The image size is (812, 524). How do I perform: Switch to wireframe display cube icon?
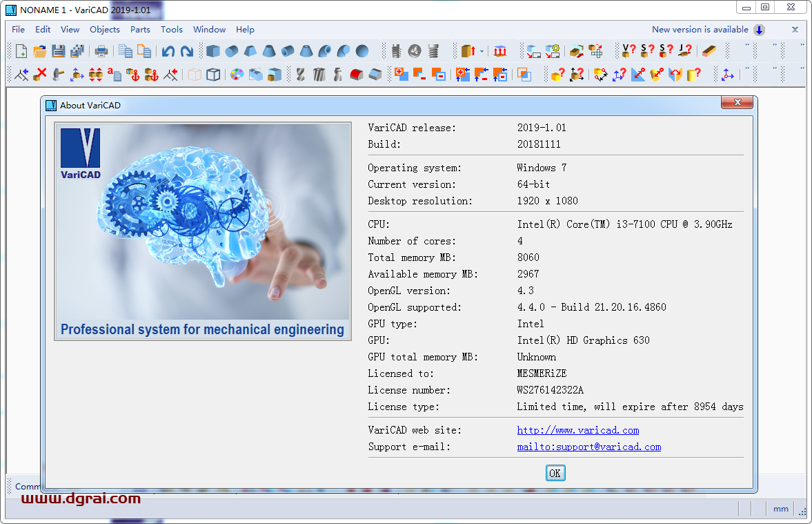(x=213, y=75)
